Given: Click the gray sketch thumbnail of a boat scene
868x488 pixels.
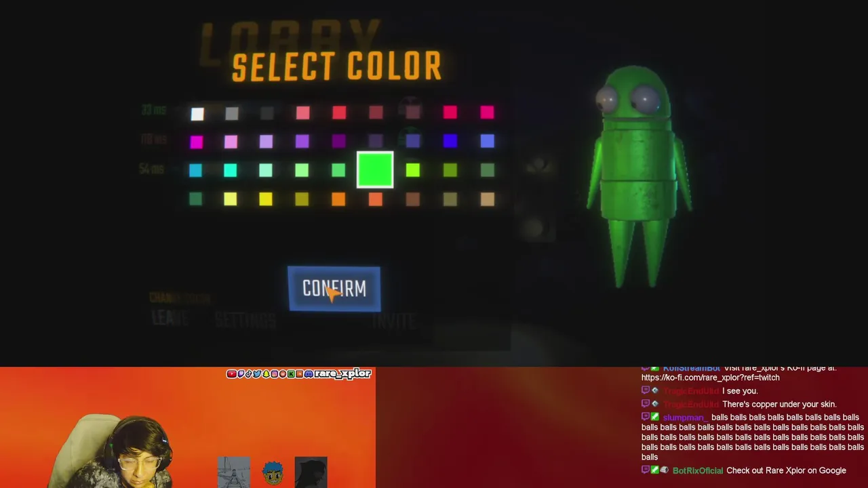Looking at the screenshot, I should [234, 472].
